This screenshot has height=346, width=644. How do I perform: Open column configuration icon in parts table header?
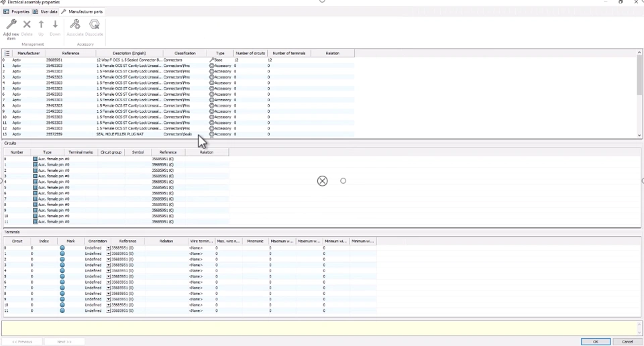pyautogui.click(x=7, y=54)
